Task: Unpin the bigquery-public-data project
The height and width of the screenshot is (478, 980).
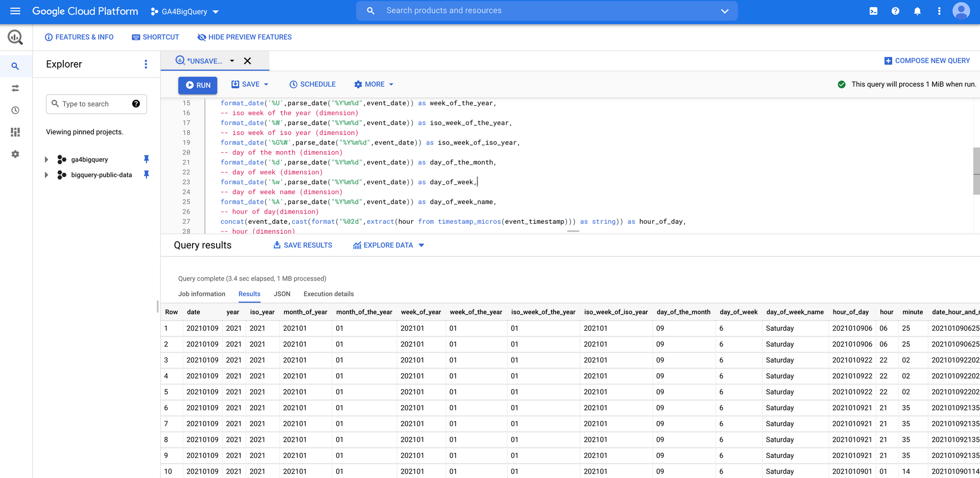Action: coord(146,174)
